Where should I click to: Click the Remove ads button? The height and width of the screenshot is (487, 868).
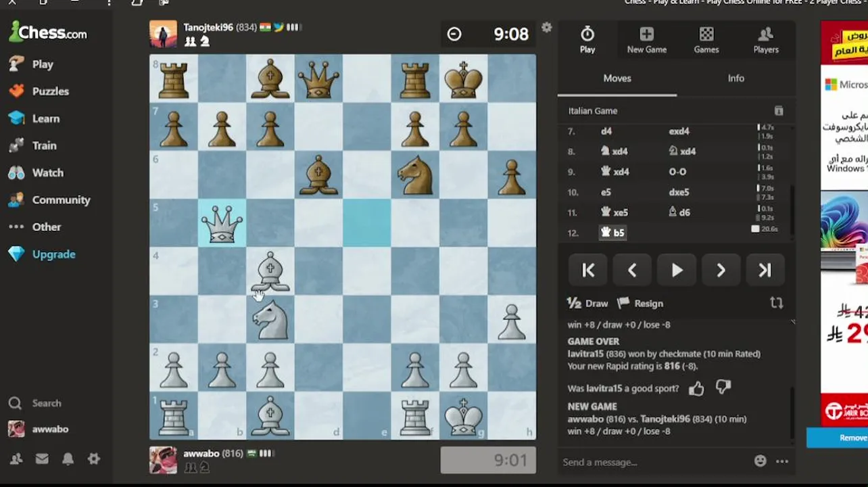click(x=838, y=438)
